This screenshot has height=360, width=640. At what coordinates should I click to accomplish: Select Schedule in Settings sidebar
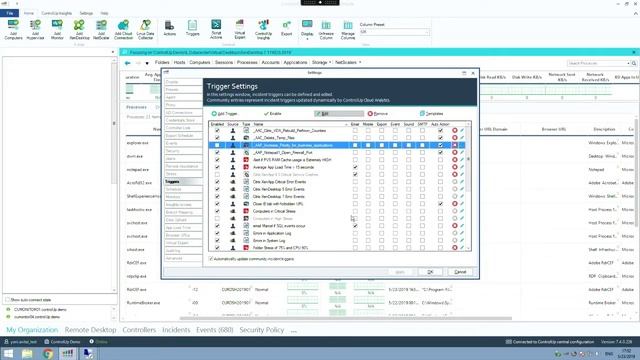pos(183,189)
